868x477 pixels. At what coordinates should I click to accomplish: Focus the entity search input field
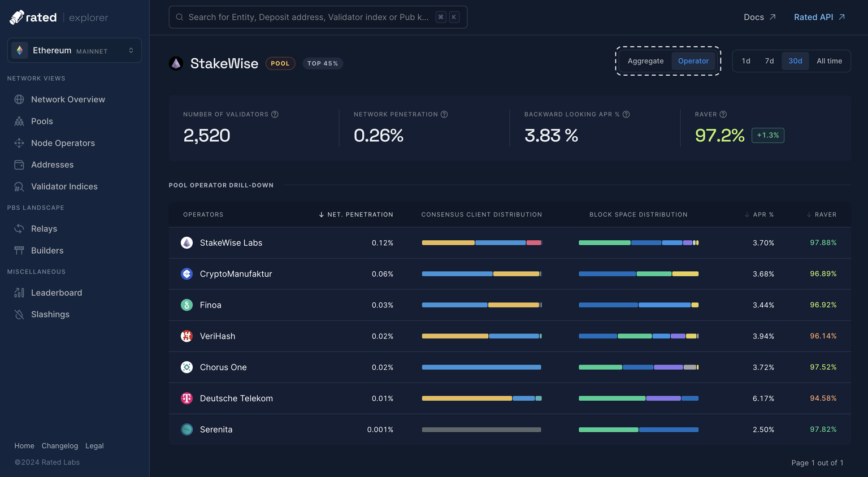tap(318, 17)
